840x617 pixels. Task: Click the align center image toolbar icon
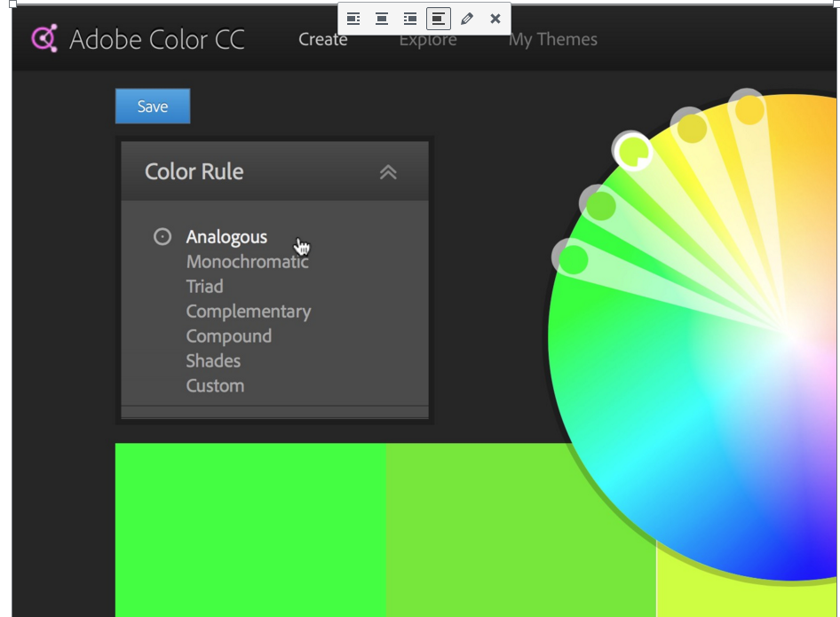coord(382,19)
